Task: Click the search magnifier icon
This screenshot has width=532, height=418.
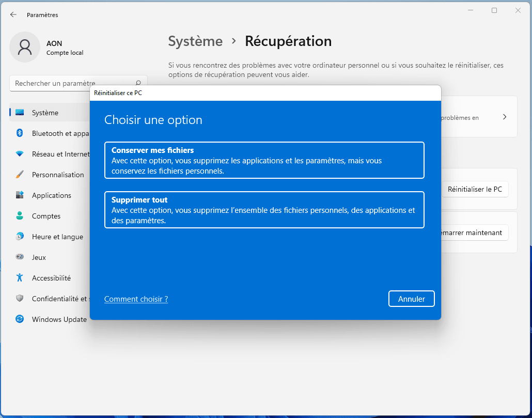Action: point(137,83)
